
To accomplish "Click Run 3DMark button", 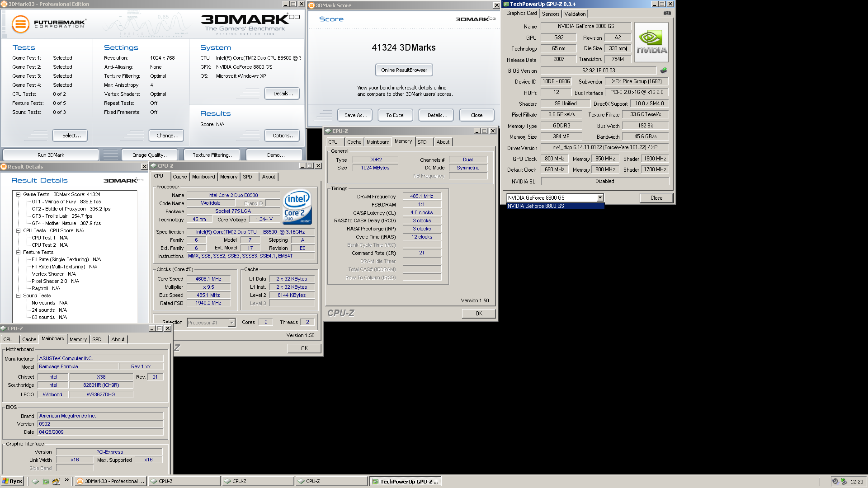I will pos(51,155).
